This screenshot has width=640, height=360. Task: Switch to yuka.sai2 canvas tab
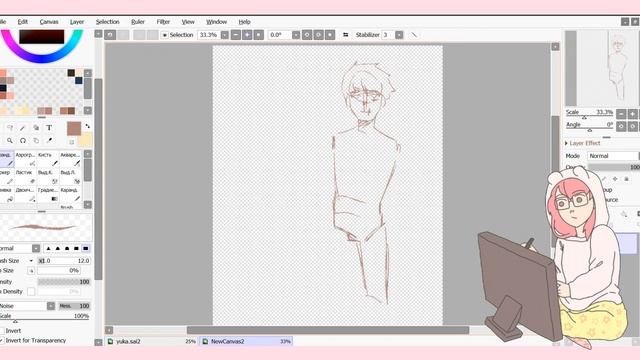(x=152, y=341)
